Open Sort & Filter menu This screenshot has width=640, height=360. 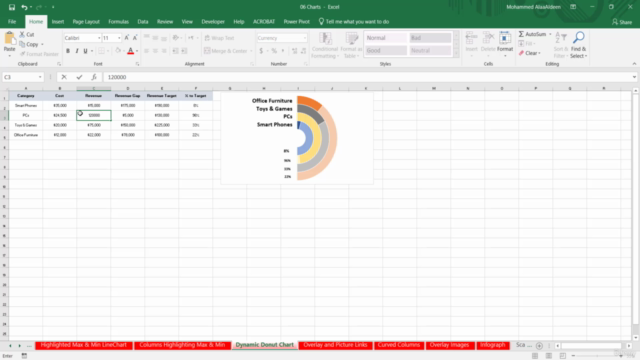pyautogui.click(x=561, y=45)
